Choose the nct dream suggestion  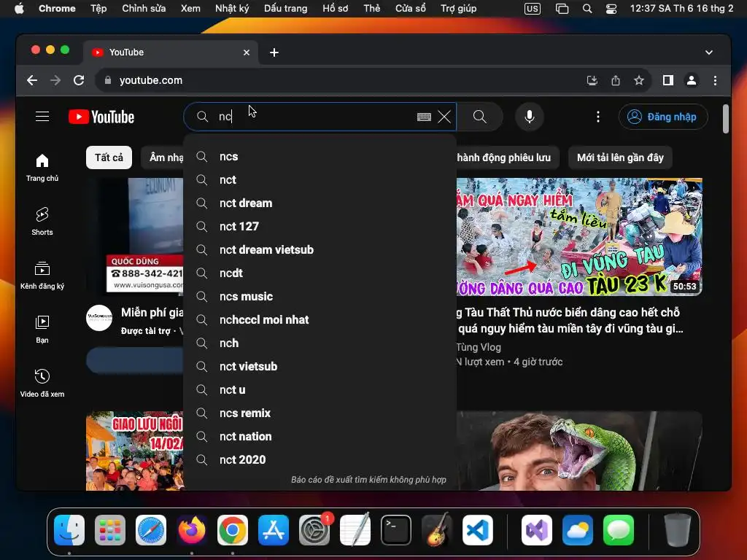click(x=320, y=203)
